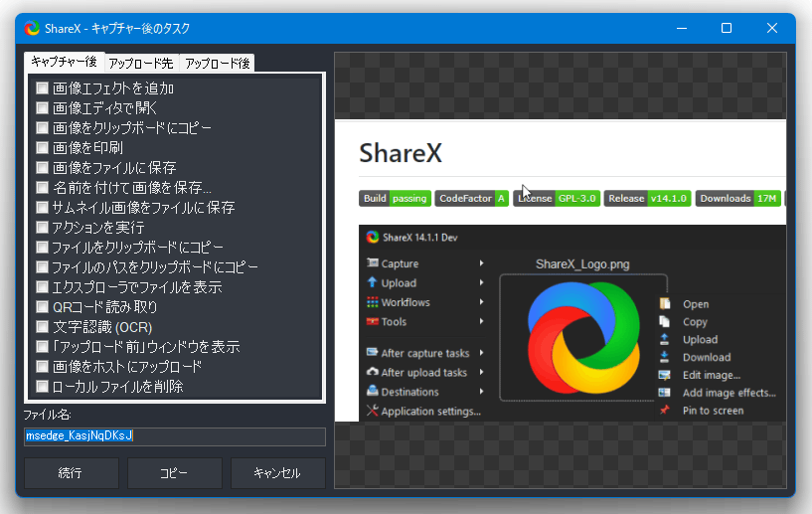Screen dimensions: 812x514
Task: Expand the Upload submenu arrow
Action: point(482,282)
